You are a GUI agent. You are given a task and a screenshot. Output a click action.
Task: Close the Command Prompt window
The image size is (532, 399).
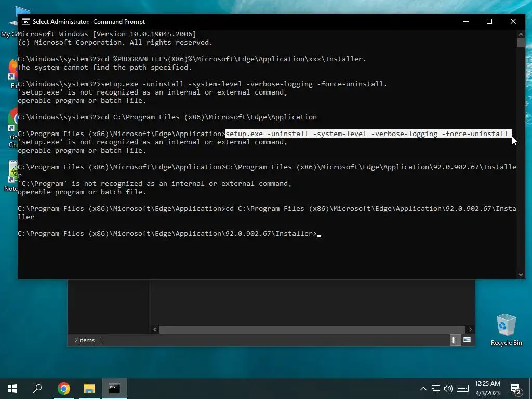[513, 21]
